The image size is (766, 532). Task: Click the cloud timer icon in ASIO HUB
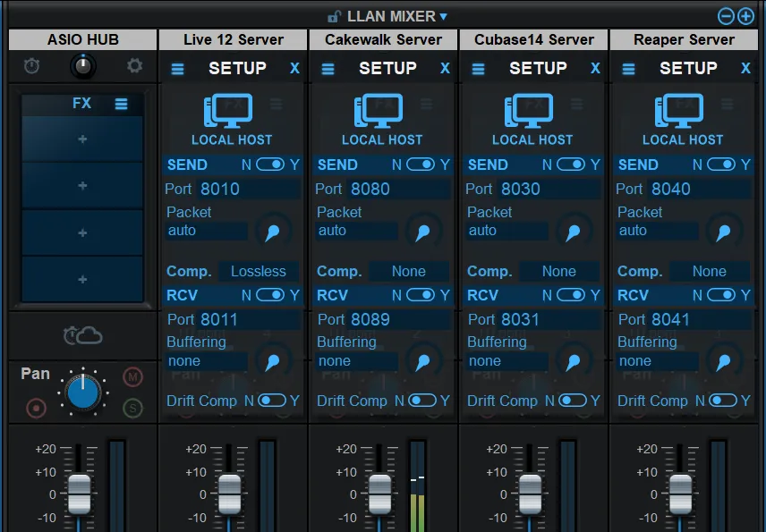(x=82, y=336)
